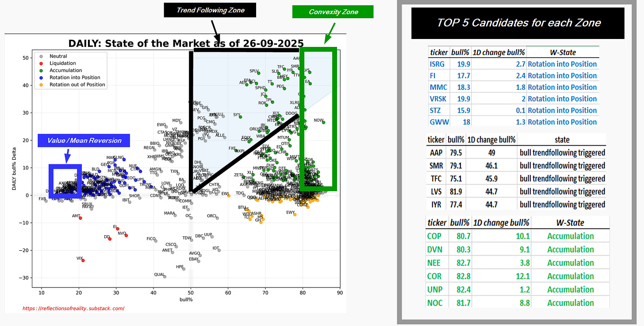Click the 'state' column header in middle table
This screenshot has width=644, height=326.
coord(562,140)
